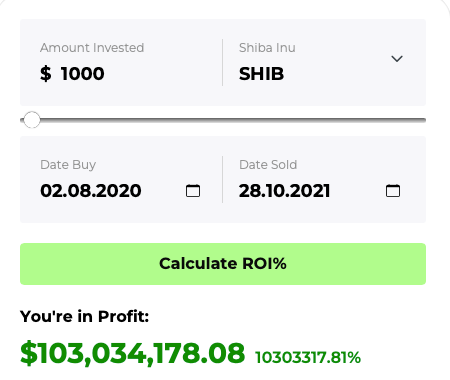Click the 02.08.2020 buy date field
Screen dimensions: 450x380
(x=91, y=191)
